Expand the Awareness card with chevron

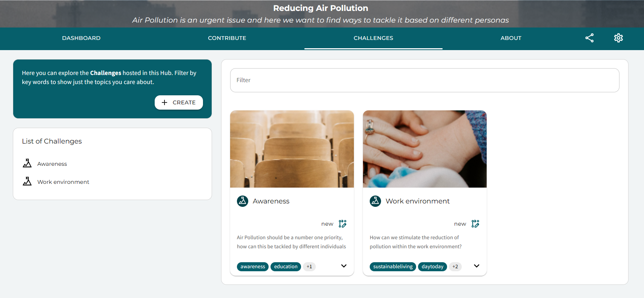[x=344, y=266]
